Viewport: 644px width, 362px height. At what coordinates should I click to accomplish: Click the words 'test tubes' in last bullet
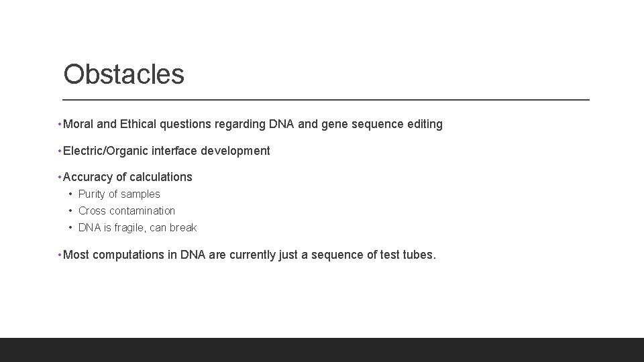click(411, 255)
